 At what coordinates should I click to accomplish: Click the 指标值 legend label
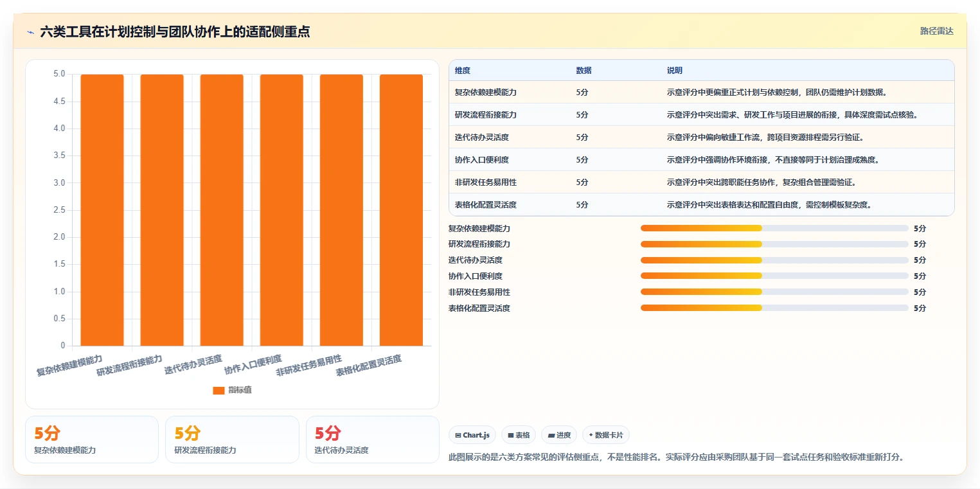(x=240, y=390)
